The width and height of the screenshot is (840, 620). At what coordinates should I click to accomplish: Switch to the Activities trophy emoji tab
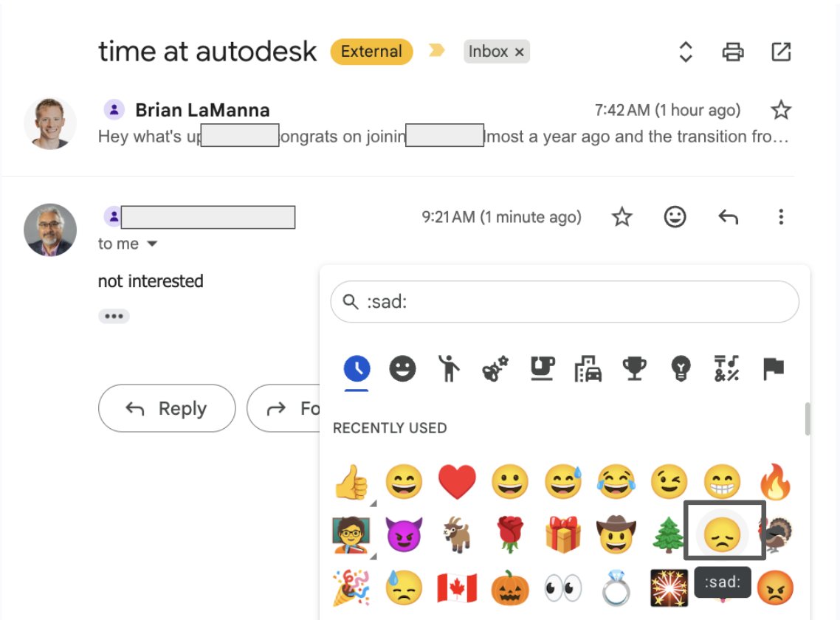click(634, 368)
